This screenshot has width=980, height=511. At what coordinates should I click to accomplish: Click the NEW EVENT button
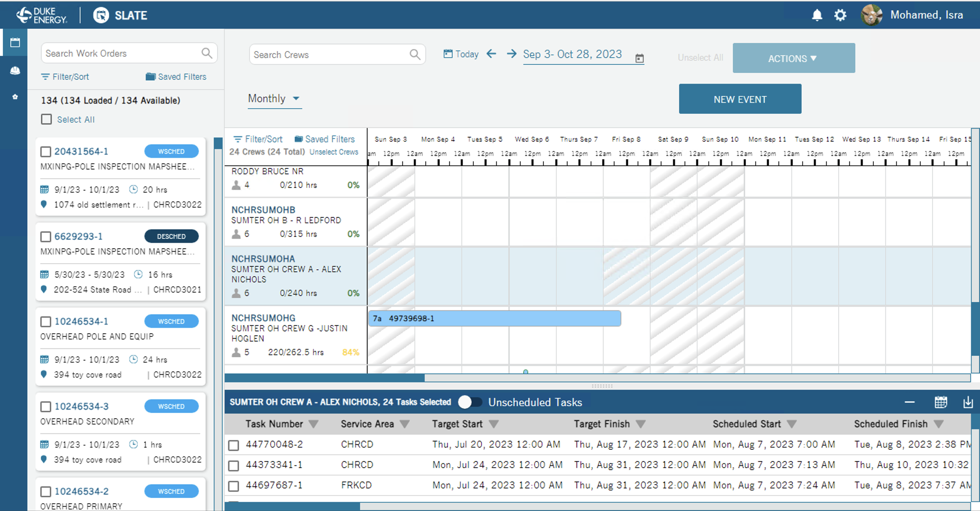point(740,99)
